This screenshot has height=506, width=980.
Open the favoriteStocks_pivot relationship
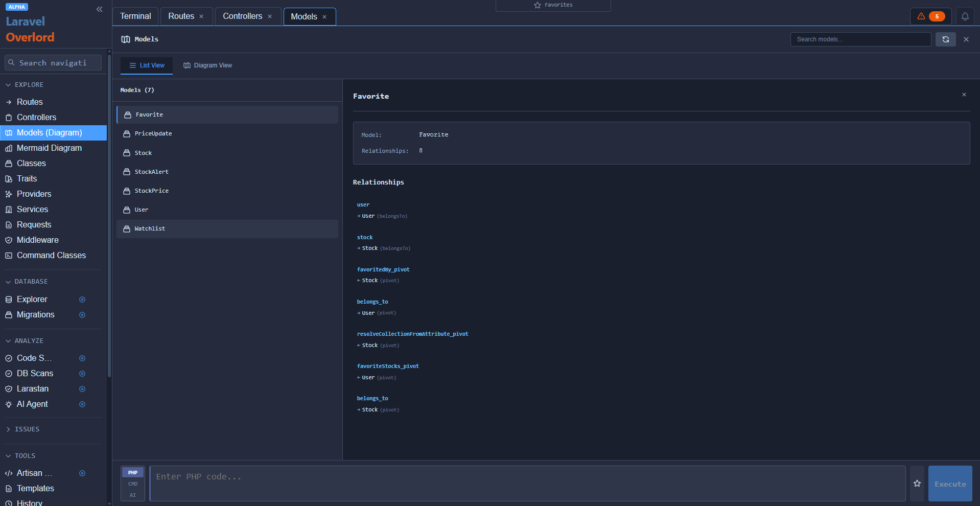[x=388, y=366]
